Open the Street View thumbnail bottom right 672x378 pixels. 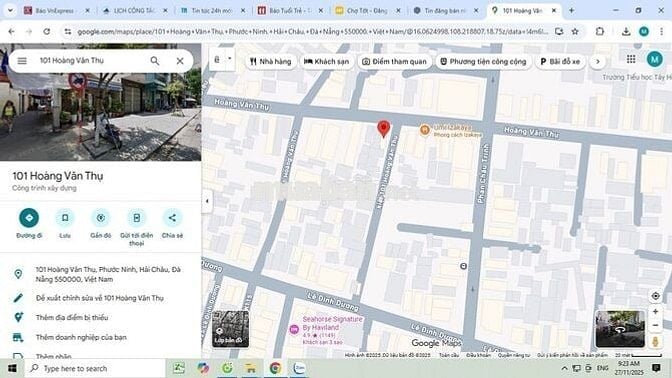pos(620,329)
